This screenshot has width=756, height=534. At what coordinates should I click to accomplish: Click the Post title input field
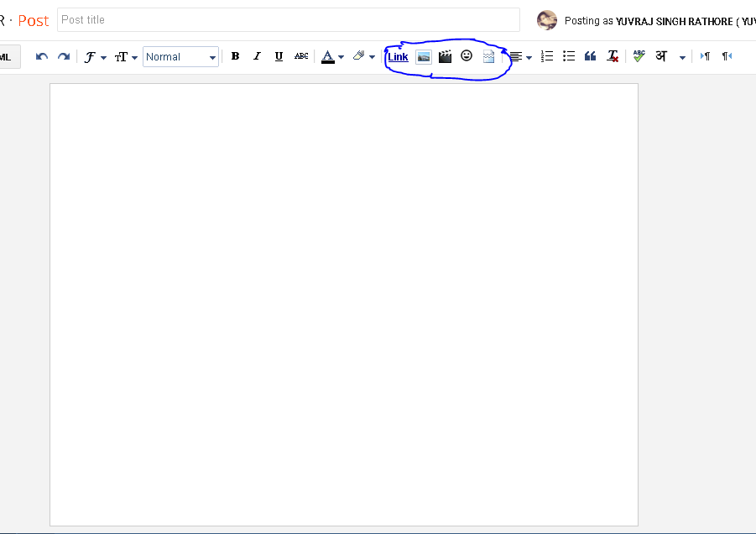(289, 20)
